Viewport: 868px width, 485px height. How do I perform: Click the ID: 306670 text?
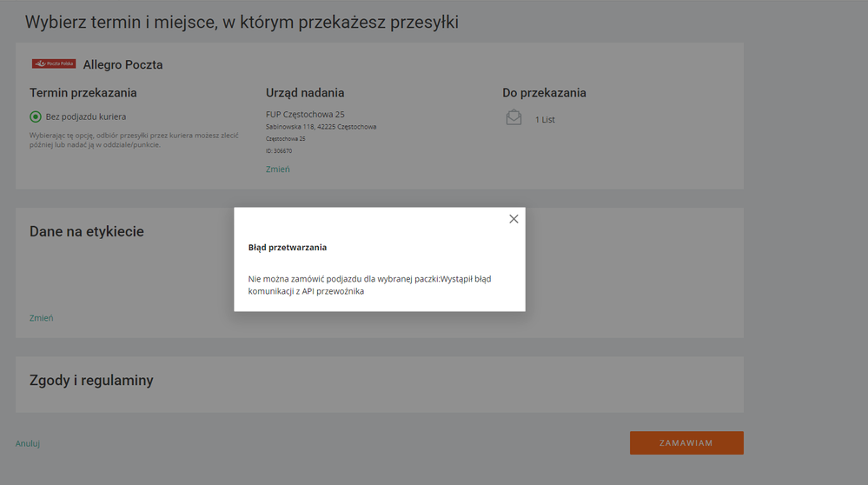click(x=279, y=150)
